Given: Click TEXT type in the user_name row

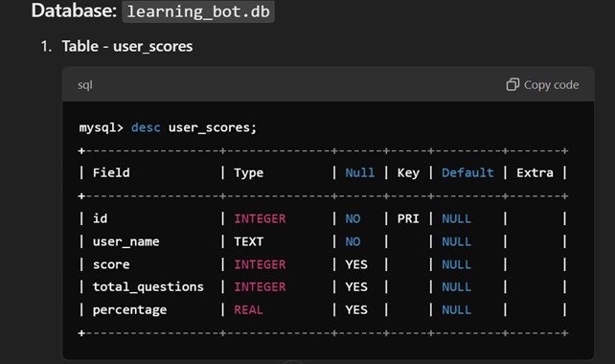Looking at the screenshot, I should tap(249, 241).
